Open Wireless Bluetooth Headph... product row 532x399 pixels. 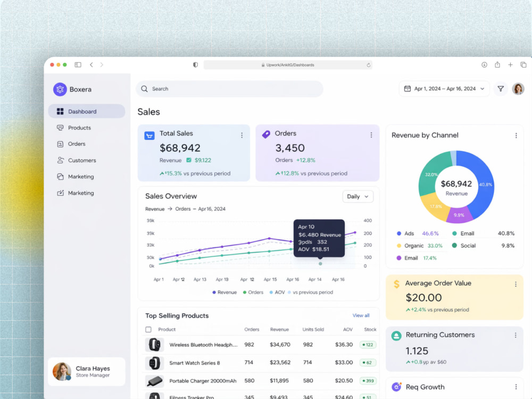(260, 345)
